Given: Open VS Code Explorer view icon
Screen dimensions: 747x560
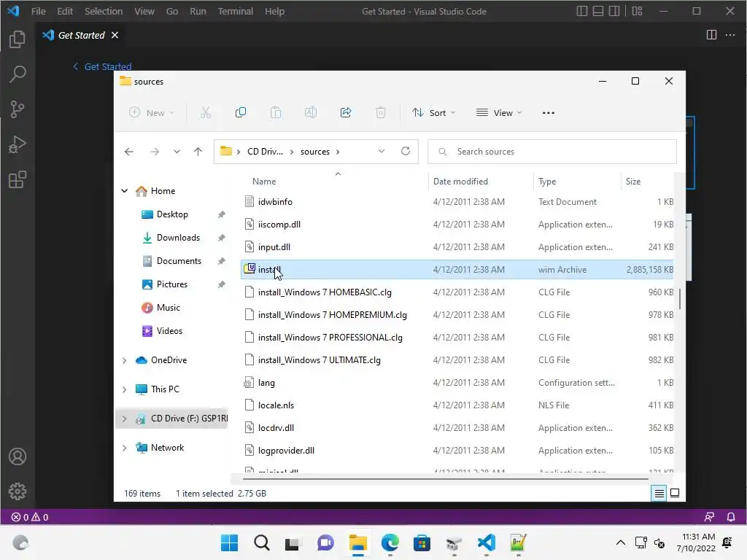Looking at the screenshot, I should 18,39.
